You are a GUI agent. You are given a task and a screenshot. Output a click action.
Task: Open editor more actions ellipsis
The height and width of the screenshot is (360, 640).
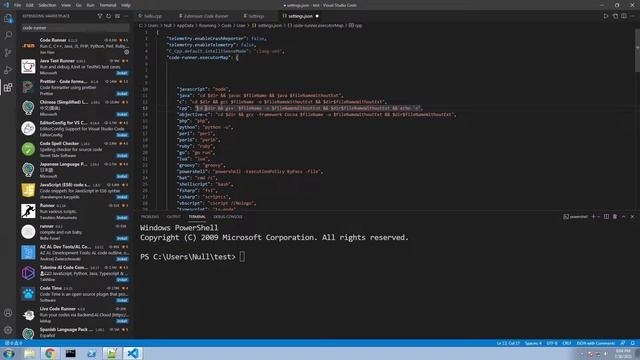[633, 16]
